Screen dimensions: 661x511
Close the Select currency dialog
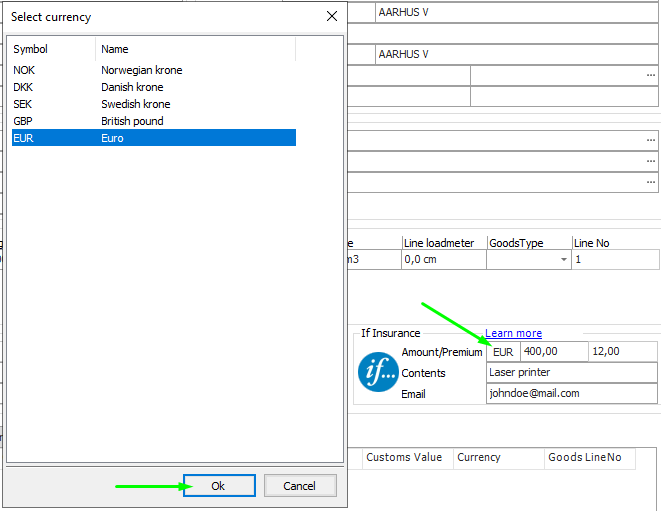click(332, 16)
